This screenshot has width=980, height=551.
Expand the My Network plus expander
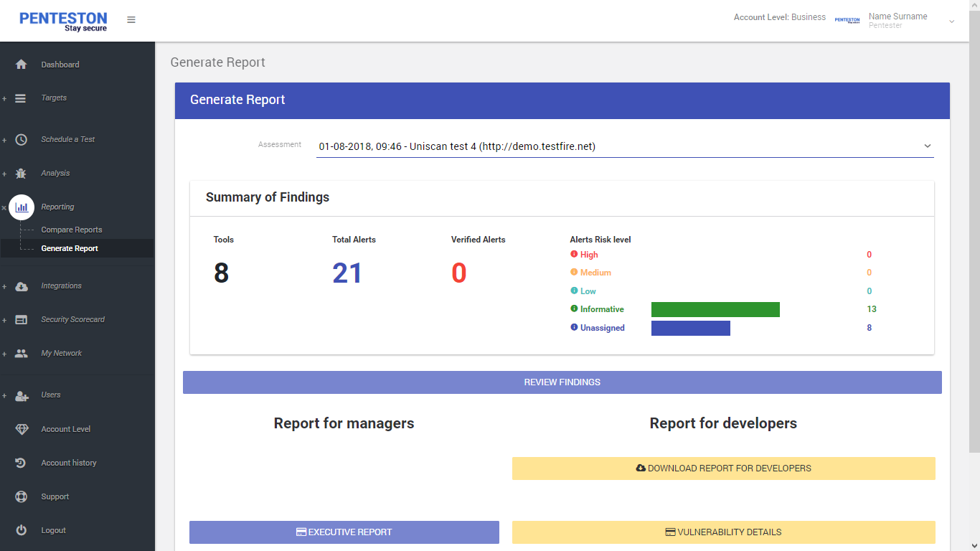4,354
